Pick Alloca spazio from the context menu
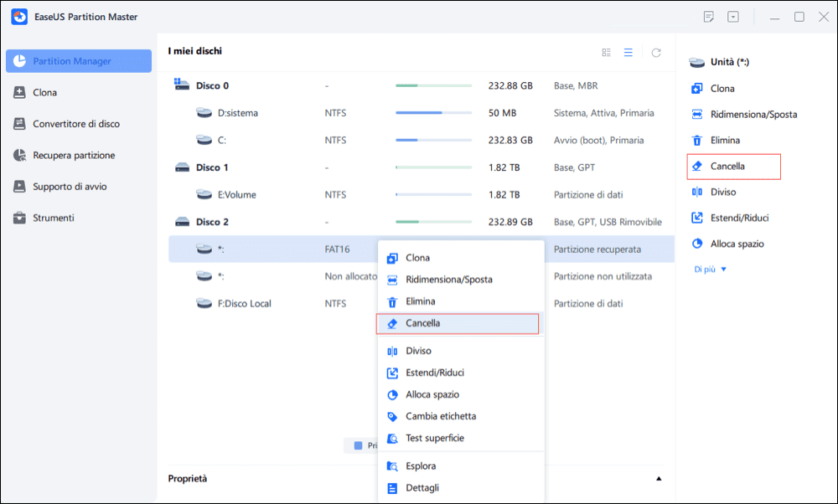838x504 pixels. pos(461,394)
